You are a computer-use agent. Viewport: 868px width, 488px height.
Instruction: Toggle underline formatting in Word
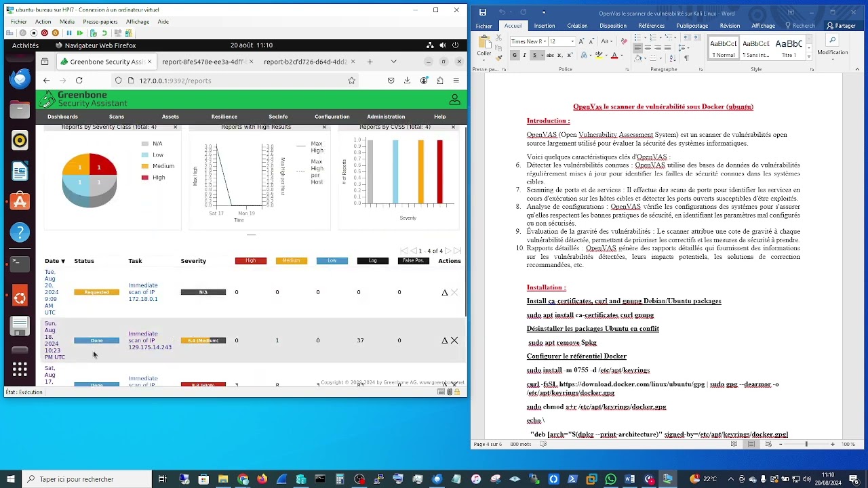[x=534, y=56]
